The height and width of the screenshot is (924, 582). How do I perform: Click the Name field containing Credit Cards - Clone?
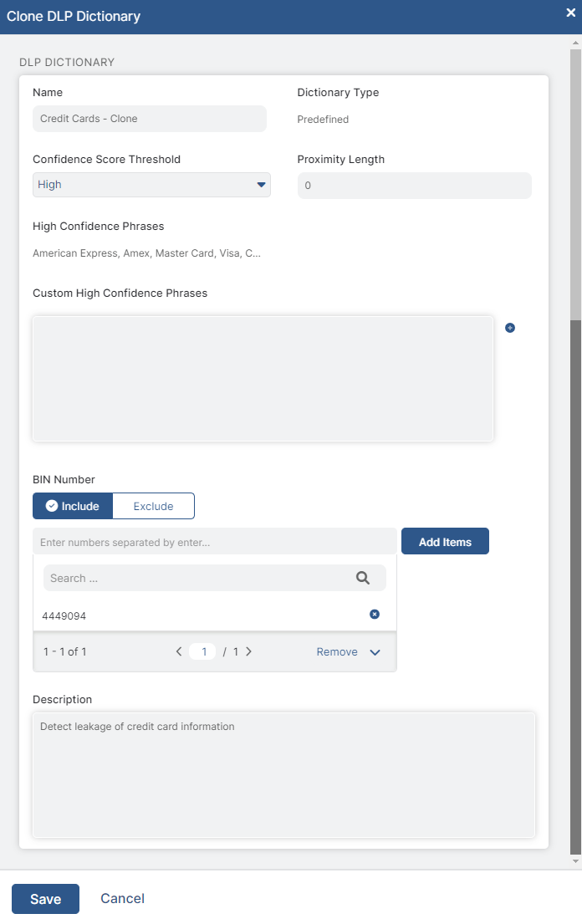pyautogui.click(x=149, y=119)
